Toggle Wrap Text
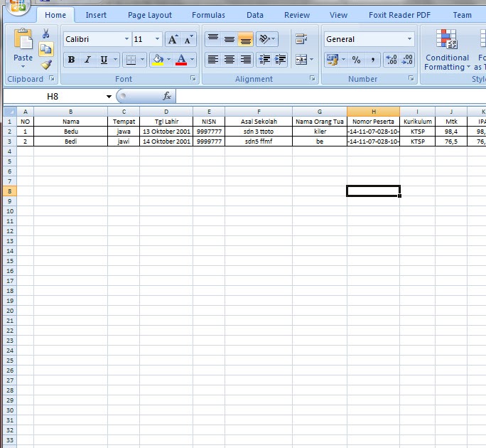 301,39
